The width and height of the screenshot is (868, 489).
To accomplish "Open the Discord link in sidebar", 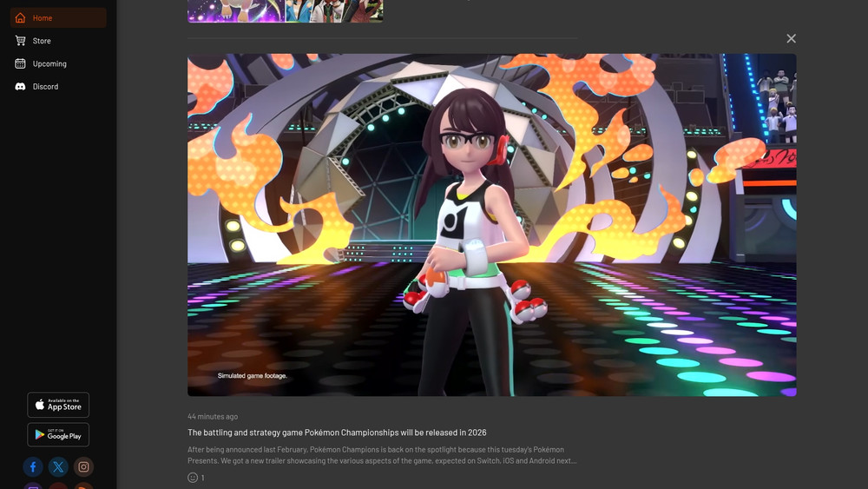I will point(58,86).
